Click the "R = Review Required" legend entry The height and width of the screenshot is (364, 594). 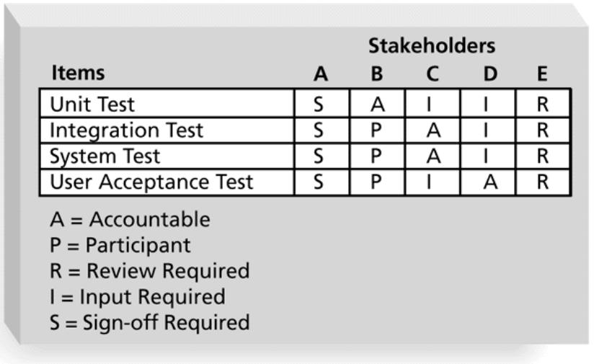149,271
